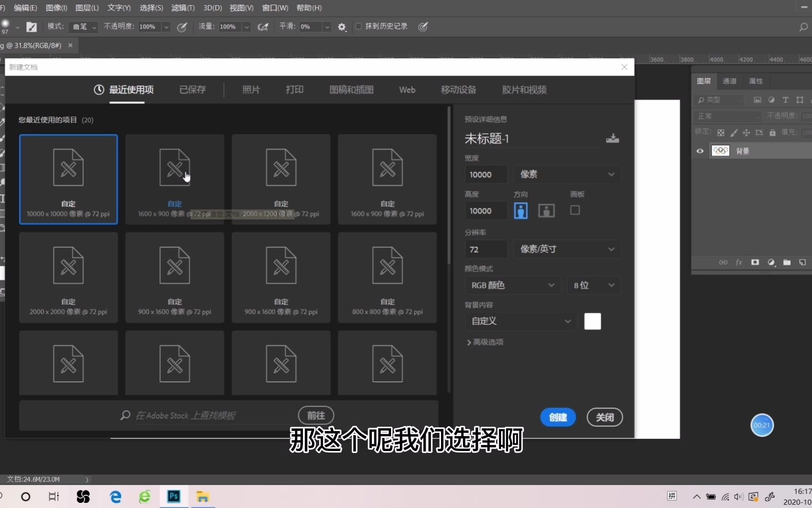Open File Explorer from the taskbar
This screenshot has height=508, width=812.
(x=203, y=496)
